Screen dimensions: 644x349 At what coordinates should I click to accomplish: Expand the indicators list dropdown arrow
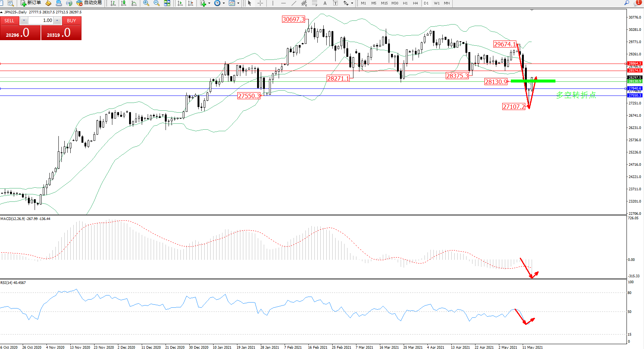(209, 3)
